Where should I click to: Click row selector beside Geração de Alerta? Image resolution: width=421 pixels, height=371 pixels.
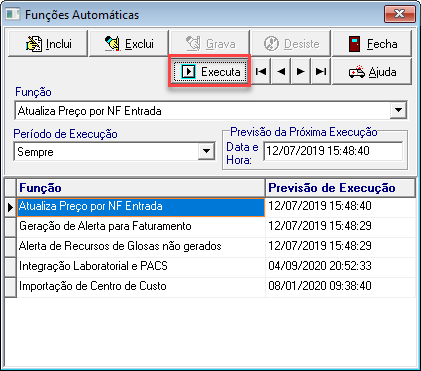point(10,227)
